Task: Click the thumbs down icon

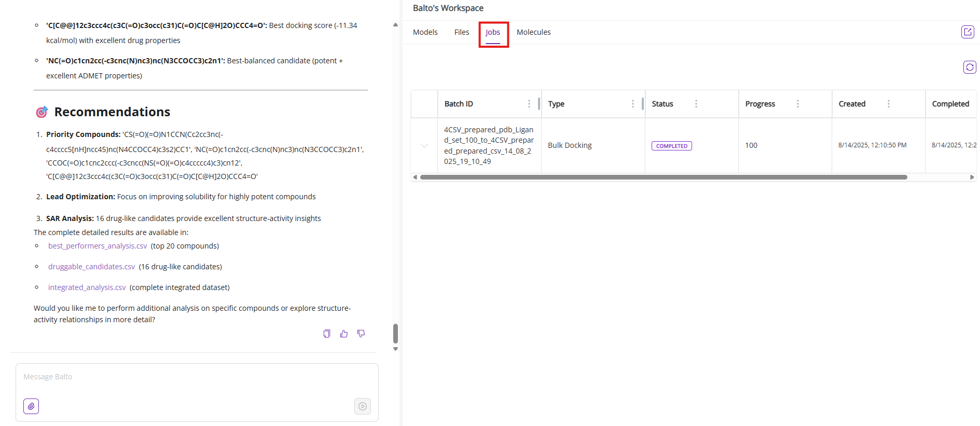Action: 361,334
